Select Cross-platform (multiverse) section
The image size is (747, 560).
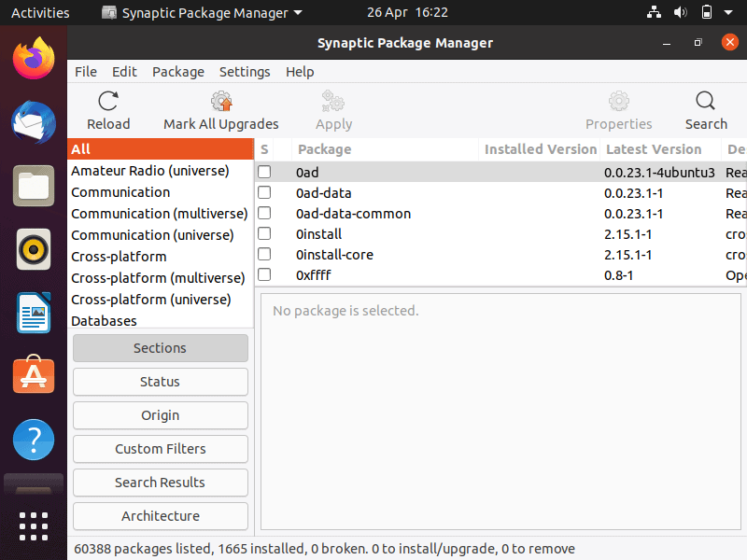coord(161,277)
